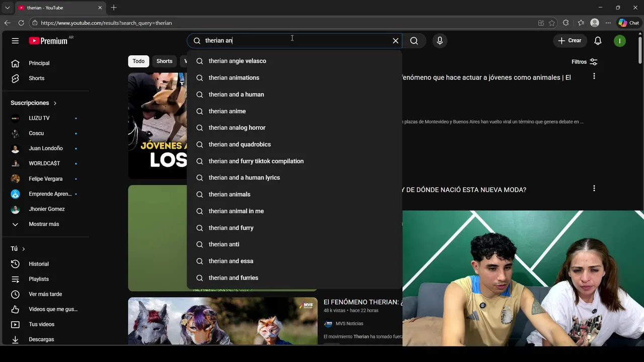Choose suggestion therian and furry tiktok compilation

click(x=294, y=161)
